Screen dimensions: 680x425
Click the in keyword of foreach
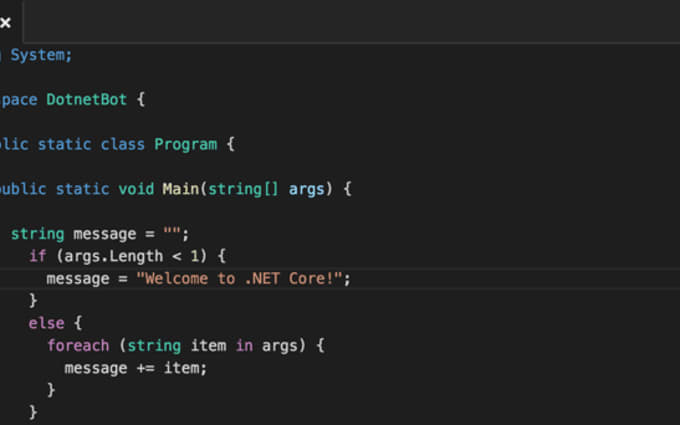pyautogui.click(x=244, y=345)
